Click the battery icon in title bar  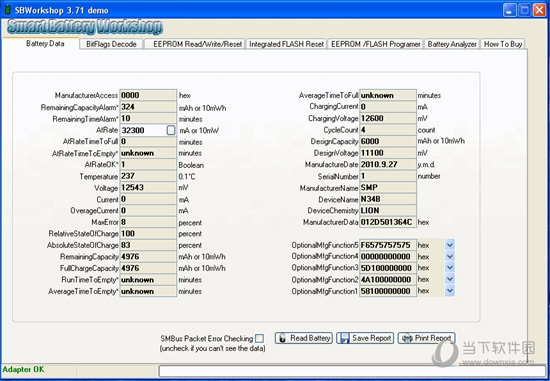click(7, 9)
